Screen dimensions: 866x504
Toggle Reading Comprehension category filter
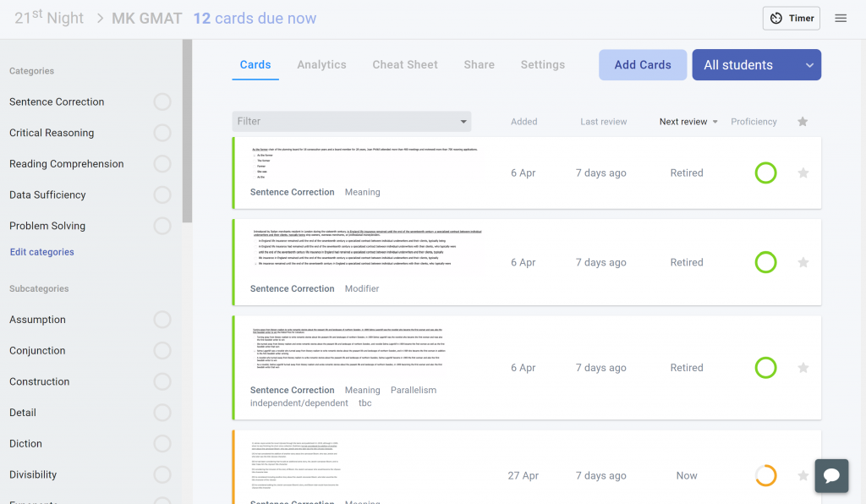click(162, 163)
